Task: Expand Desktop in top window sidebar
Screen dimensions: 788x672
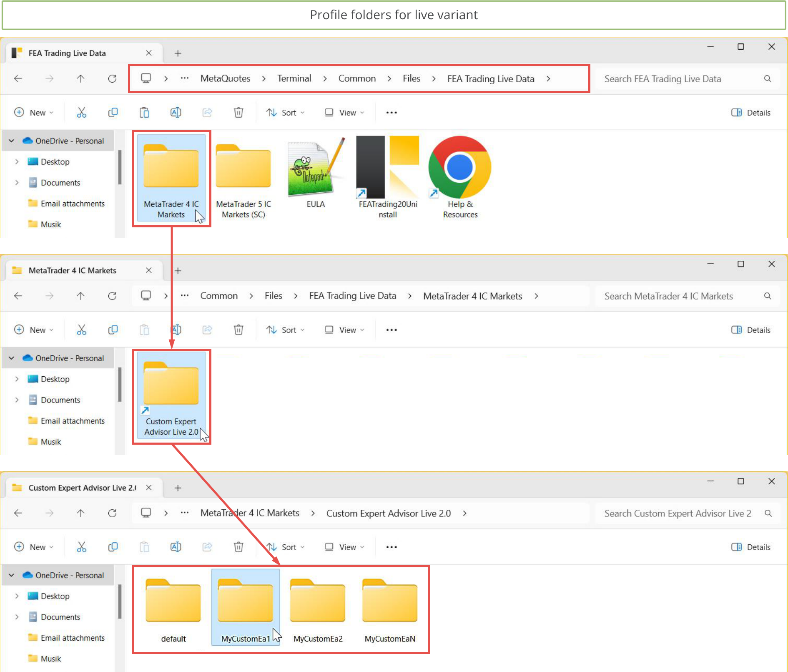Action: tap(17, 162)
